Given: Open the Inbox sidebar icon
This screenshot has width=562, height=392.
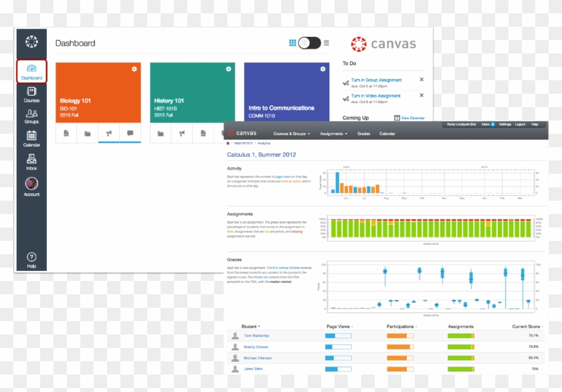Looking at the screenshot, I should 31,162.
